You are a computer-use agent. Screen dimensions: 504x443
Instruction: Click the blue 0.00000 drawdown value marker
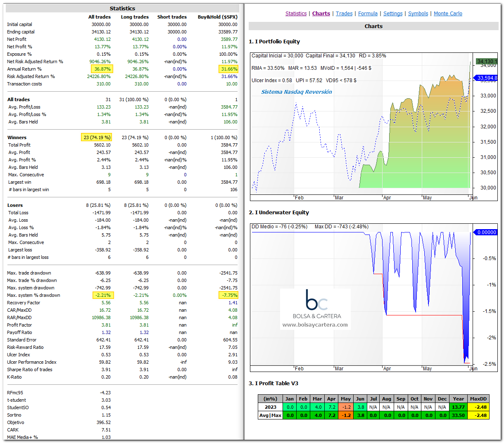pos(486,232)
